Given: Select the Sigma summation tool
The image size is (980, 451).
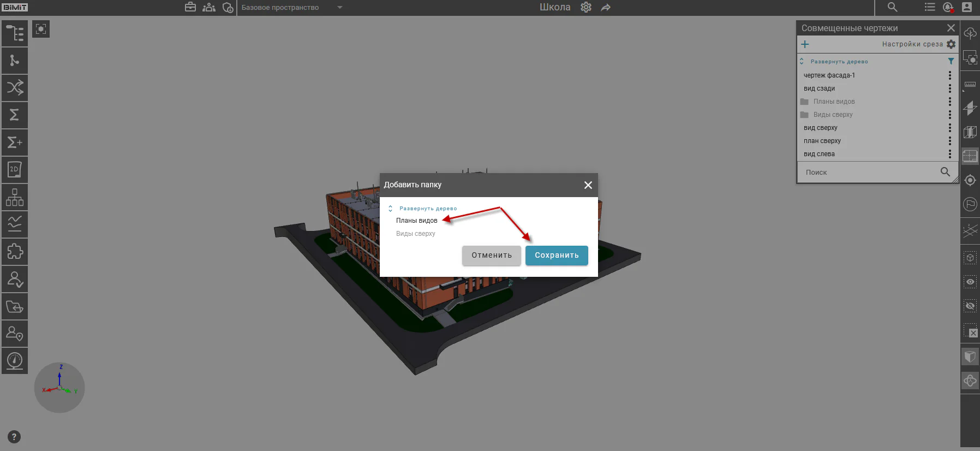Looking at the screenshot, I should pyautogui.click(x=15, y=115).
